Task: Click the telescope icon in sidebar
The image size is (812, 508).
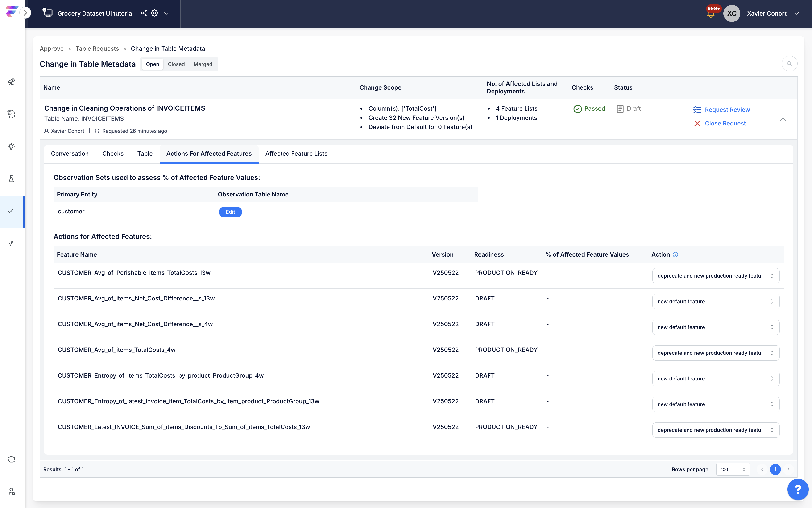Action: [11, 82]
